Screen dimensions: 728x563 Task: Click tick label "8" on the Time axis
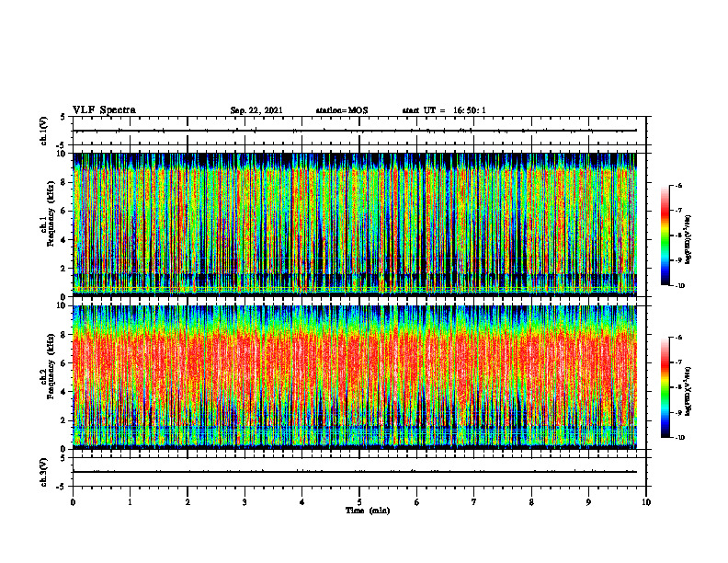coord(531,502)
